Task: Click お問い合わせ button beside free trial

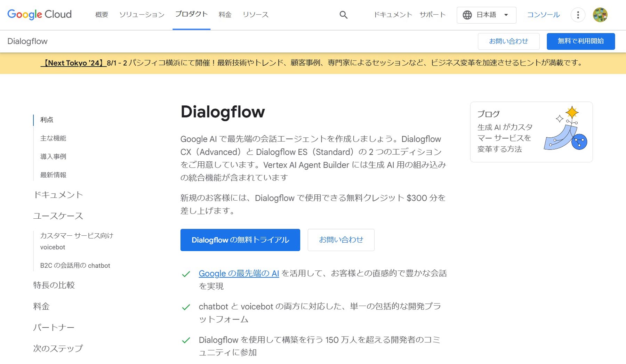Action: point(341,240)
